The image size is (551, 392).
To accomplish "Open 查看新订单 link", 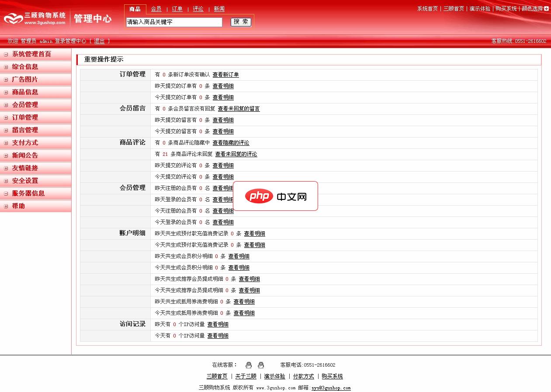I will [225, 75].
